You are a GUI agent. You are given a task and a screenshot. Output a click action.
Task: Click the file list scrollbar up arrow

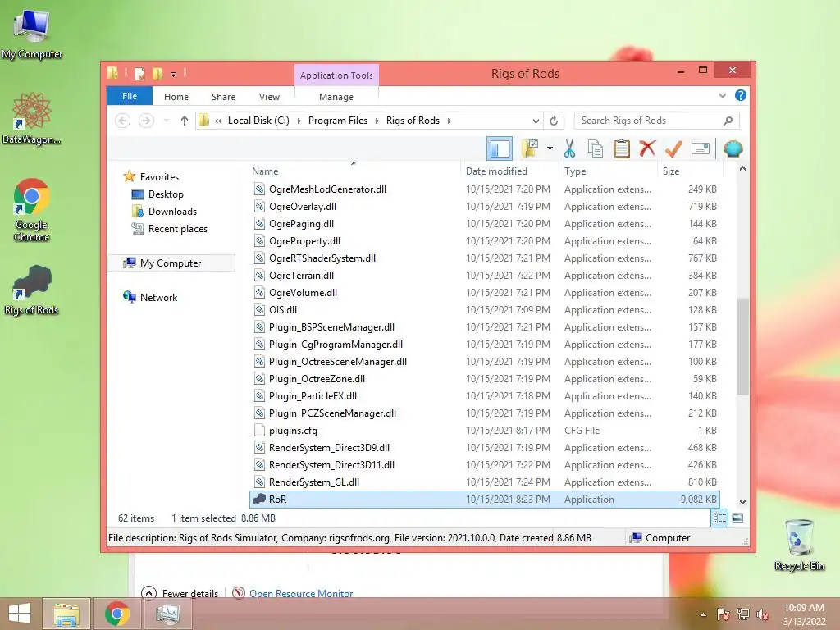coord(742,169)
